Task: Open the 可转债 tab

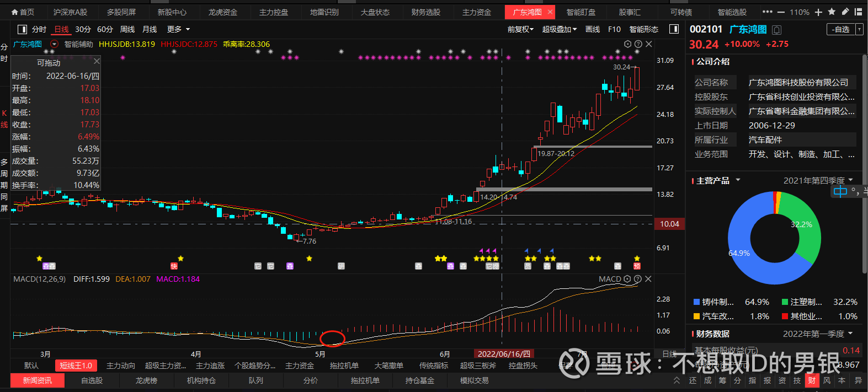Action: pos(681,12)
